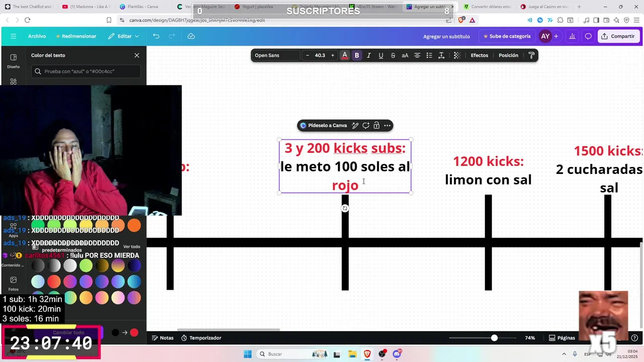This screenshot has height=362, width=644.
Task: Click the Agregar un subtítulo document title
Action: (446, 36)
